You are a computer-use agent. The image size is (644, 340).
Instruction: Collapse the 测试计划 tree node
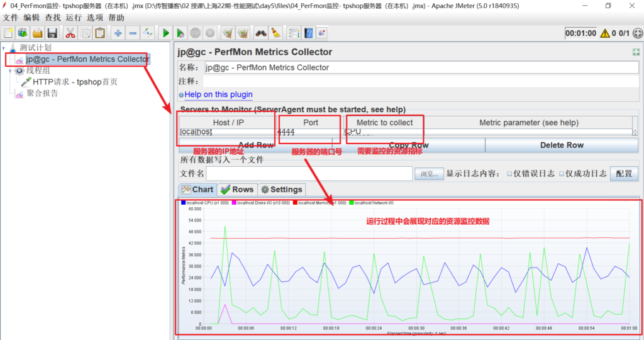(x=4, y=48)
